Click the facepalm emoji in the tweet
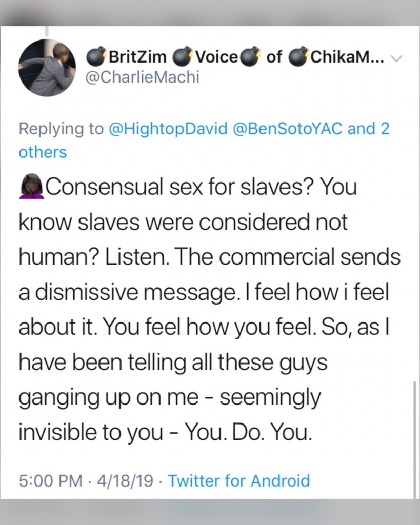The height and width of the screenshot is (525, 420). (x=31, y=187)
